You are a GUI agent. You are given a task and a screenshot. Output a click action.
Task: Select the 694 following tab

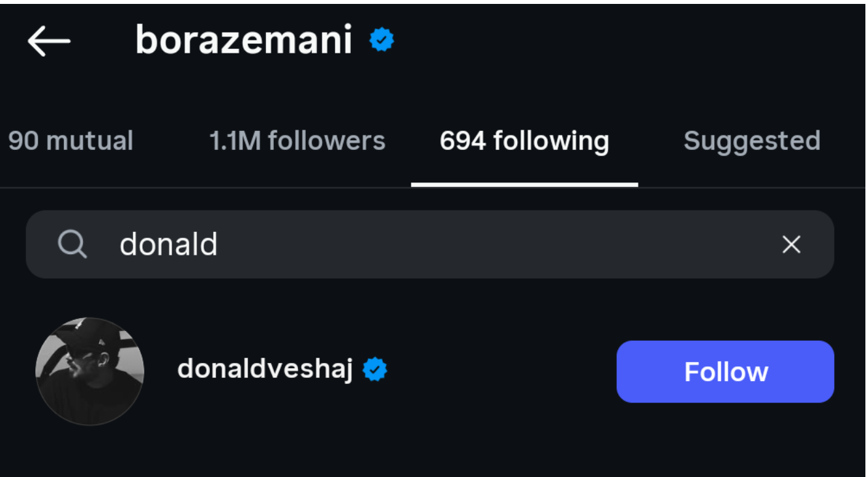pyautogui.click(x=524, y=141)
